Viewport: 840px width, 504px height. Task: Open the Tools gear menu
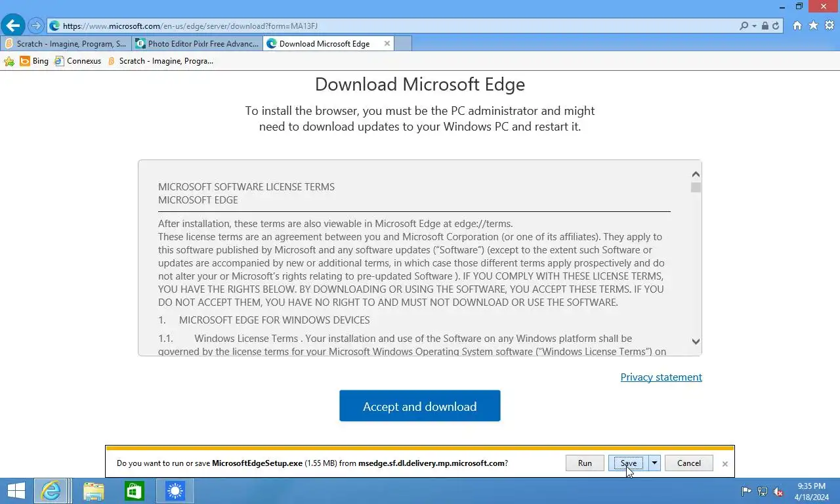tap(829, 26)
